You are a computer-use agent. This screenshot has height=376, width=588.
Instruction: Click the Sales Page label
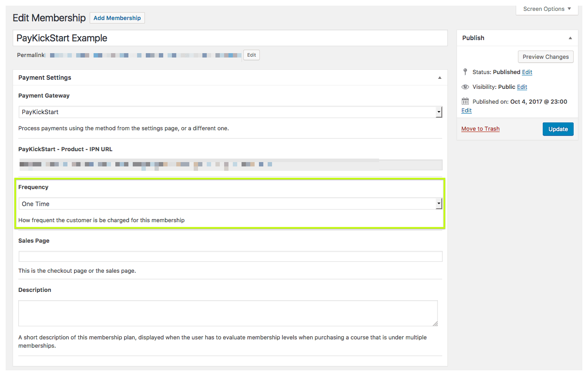click(34, 241)
